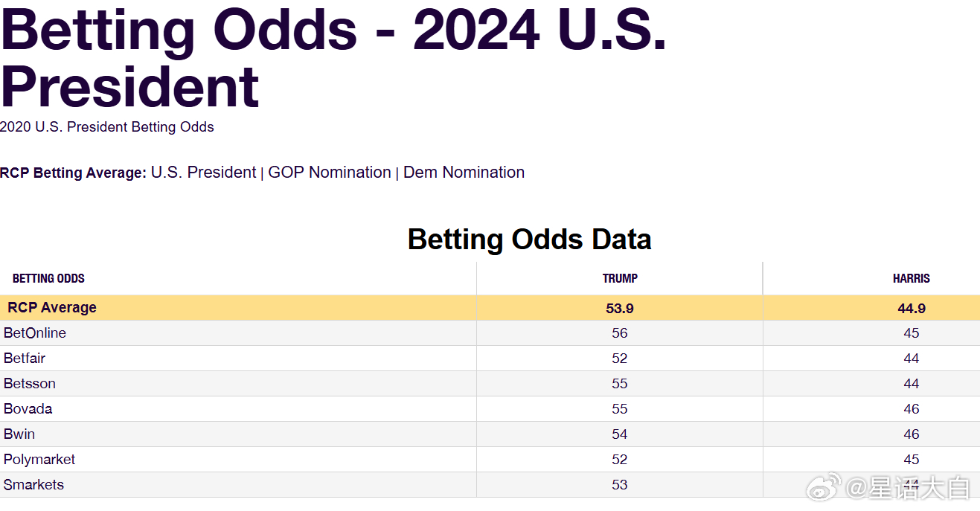
Task: Open the BetOnline bookmaker entry
Action: pyautogui.click(x=35, y=333)
